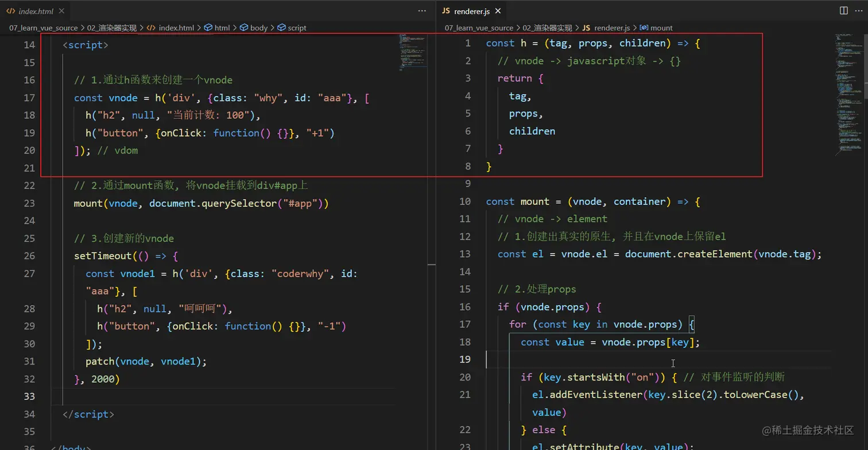Open the body element breadcrumb
The width and height of the screenshot is (868, 450).
259,28
